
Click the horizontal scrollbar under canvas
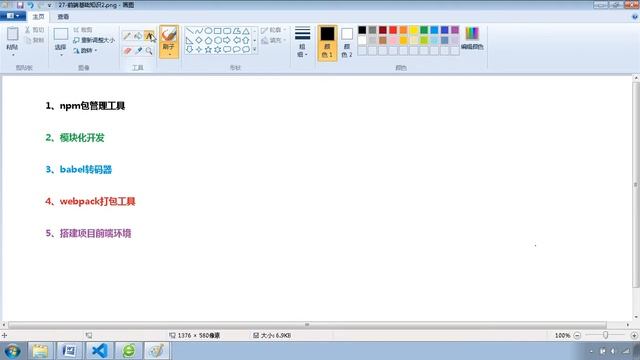(307, 325)
